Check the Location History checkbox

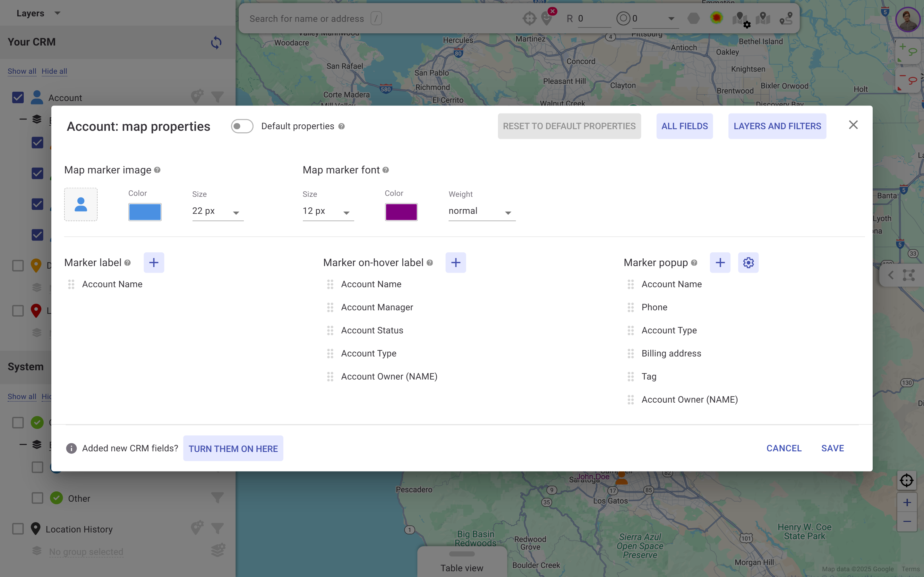pyautogui.click(x=18, y=529)
